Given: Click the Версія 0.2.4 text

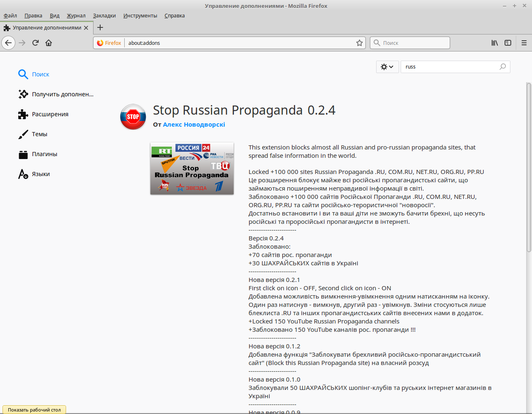Looking at the screenshot, I should [x=266, y=238].
